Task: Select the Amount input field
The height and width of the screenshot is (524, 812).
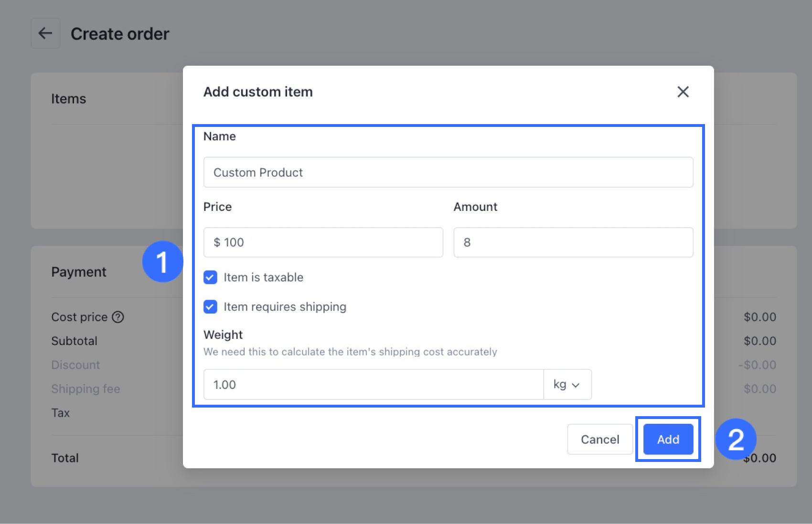Action: point(573,242)
